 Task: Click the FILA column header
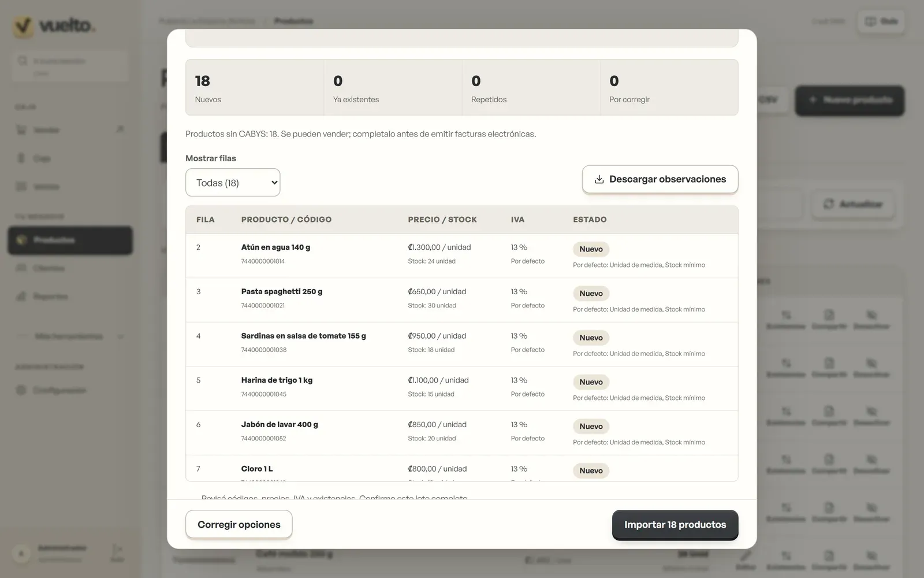[x=205, y=220]
